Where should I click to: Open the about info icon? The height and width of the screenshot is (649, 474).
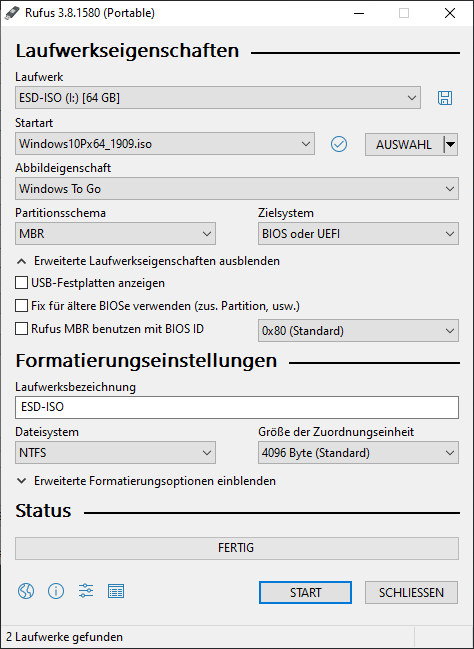[x=56, y=591]
